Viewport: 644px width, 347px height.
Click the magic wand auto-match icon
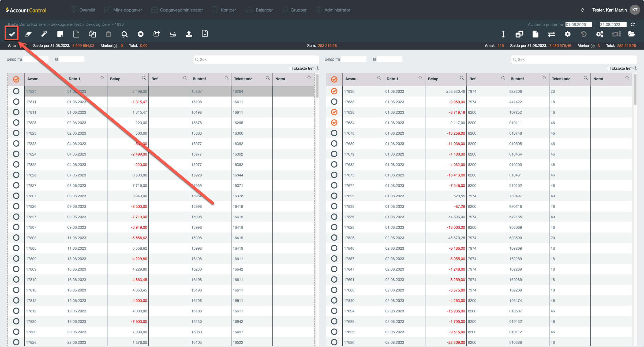coord(44,34)
